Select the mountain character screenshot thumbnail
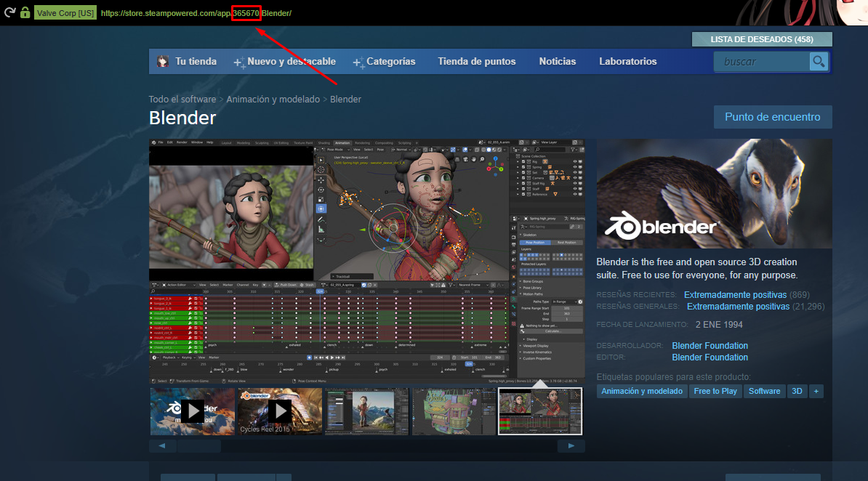Image resolution: width=868 pixels, height=481 pixels. (x=367, y=411)
